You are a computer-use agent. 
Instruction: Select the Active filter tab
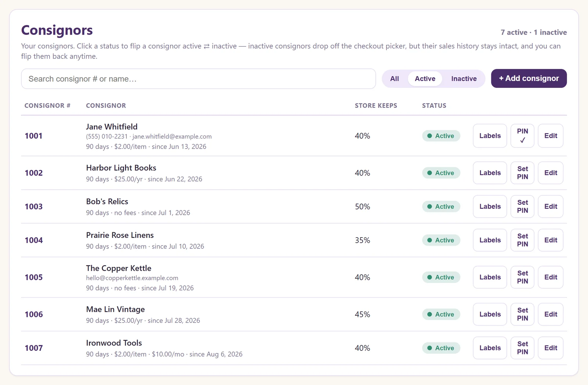[425, 79]
